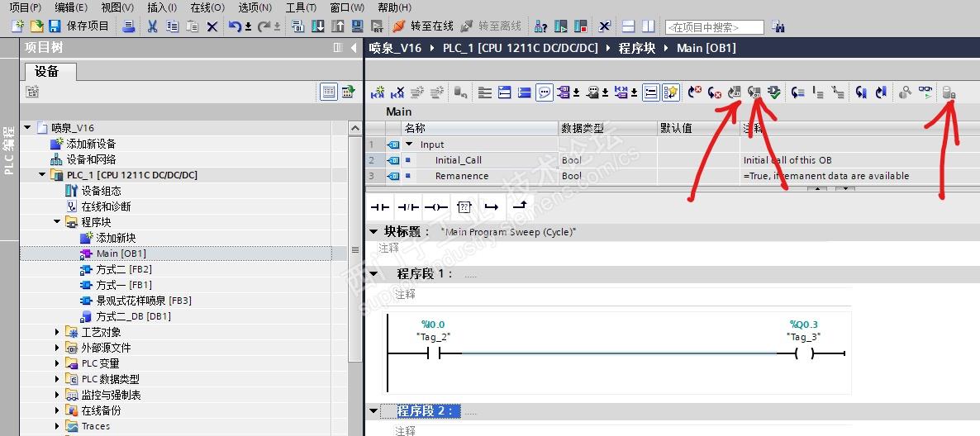Select 添加新设备 in project tree
Image resolution: width=980 pixels, height=436 pixels.
[91, 144]
